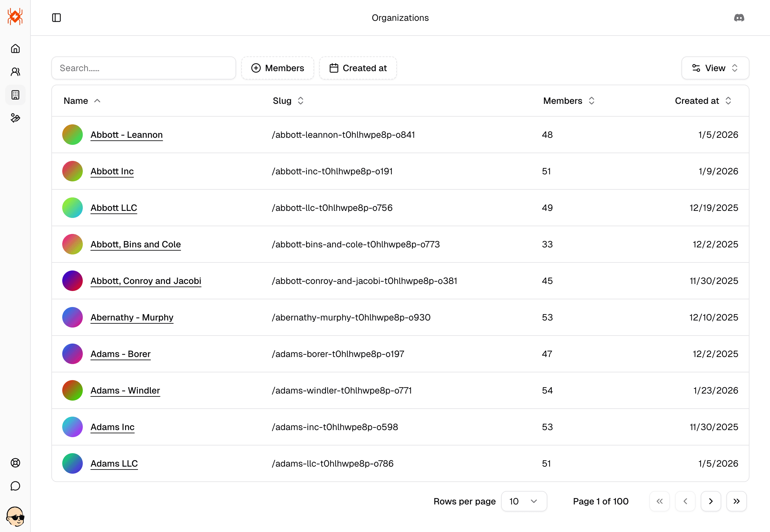The image size is (770, 532).
Task: Open the Rows per page dropdown
Action: point(524,501)
